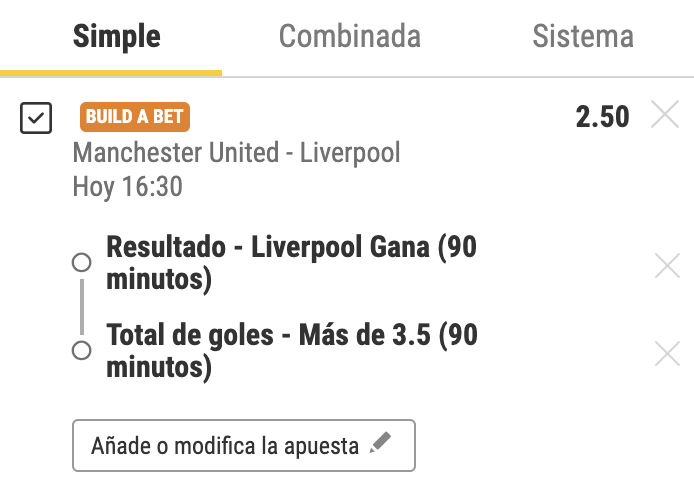
Task: Click the yellow underline beneath the Simple tab
Action: (111, 73)
